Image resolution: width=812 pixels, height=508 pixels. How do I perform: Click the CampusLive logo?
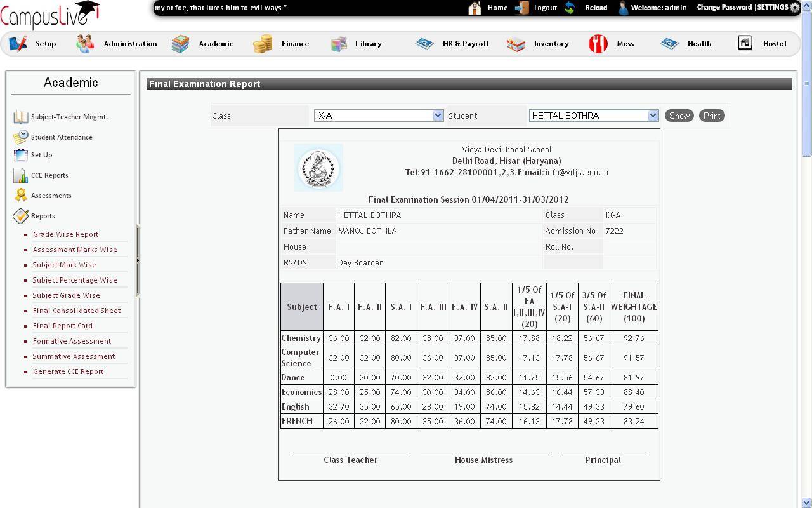tap(50, 15)
